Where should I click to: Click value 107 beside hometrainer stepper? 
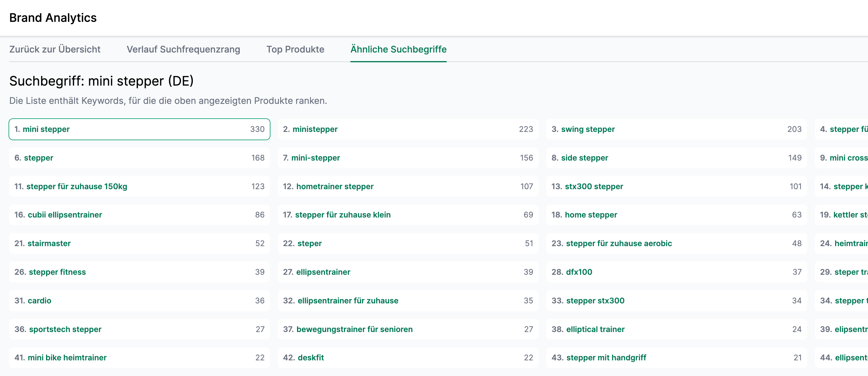(x=527, y=186)
